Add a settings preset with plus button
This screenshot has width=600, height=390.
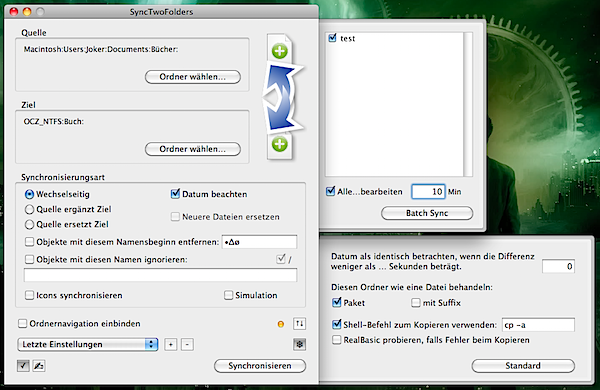pyautogui.click(x=171, y=344)
